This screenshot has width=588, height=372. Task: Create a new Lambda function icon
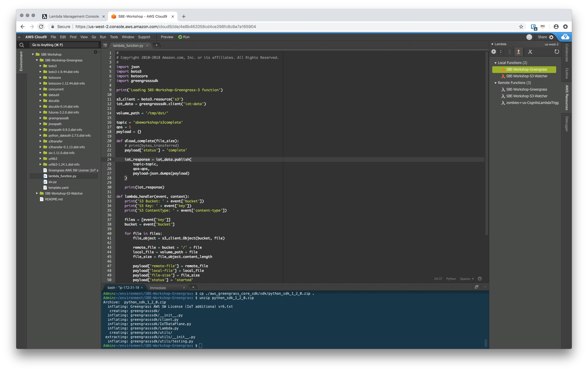[x=530, y=52]
